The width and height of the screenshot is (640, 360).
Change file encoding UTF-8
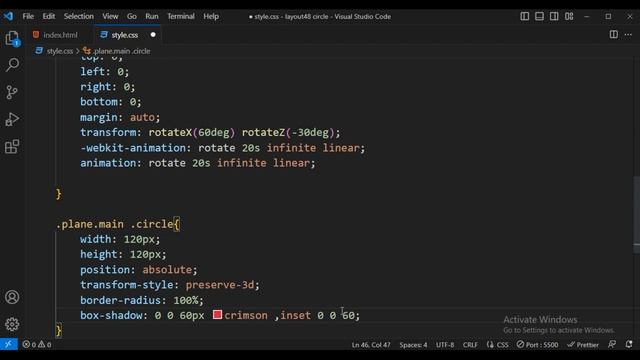tap(445, 344)
